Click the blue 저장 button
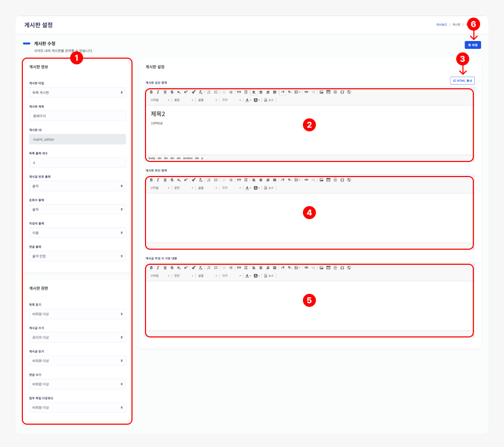Screen dimensions: 504x447 point(473,45)
